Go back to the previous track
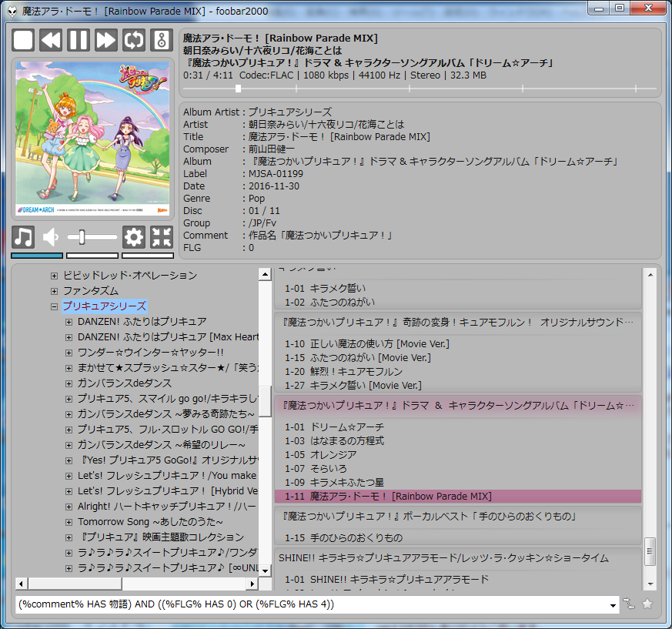Image resolution: width=672 pixels, height=629 pixels. click(x=50, y=40)
